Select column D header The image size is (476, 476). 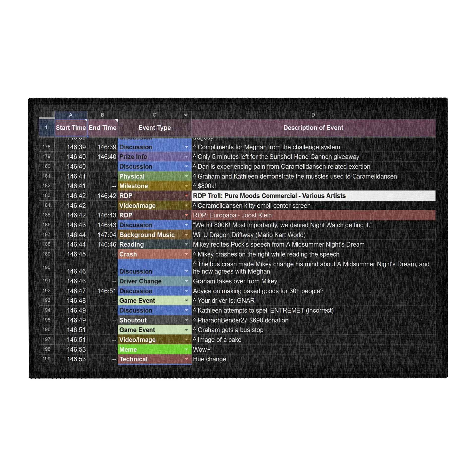tap(313, 115)
